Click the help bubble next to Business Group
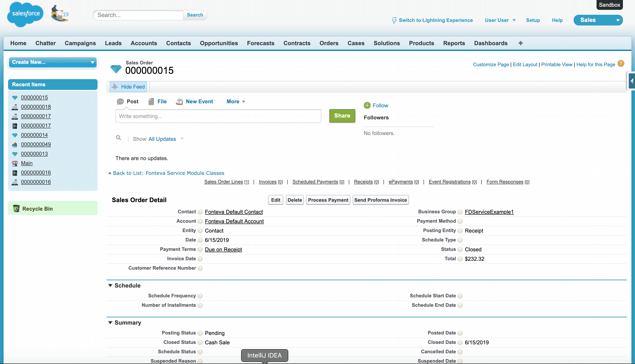This screenshot has width=635, height=364. coord(460,212)
